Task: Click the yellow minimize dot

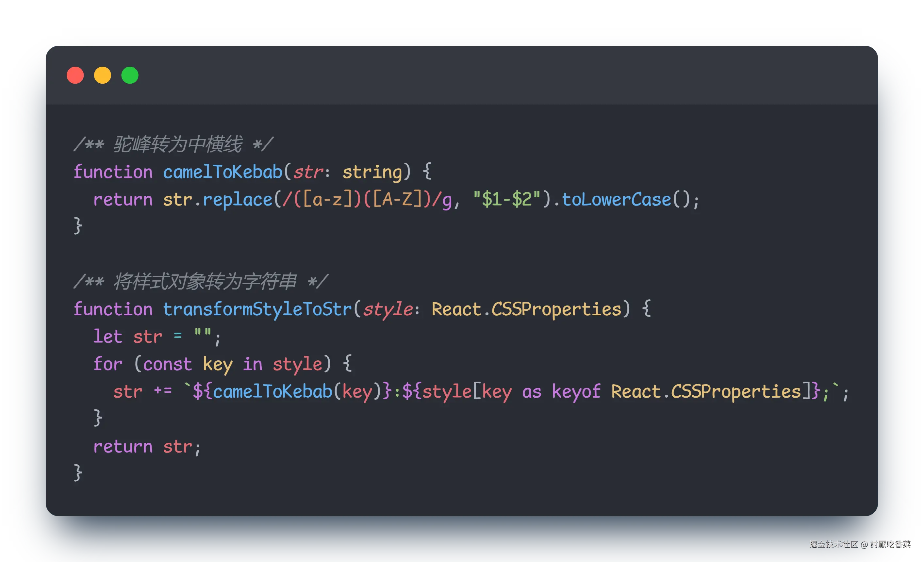Action: [x=102, y=75]
